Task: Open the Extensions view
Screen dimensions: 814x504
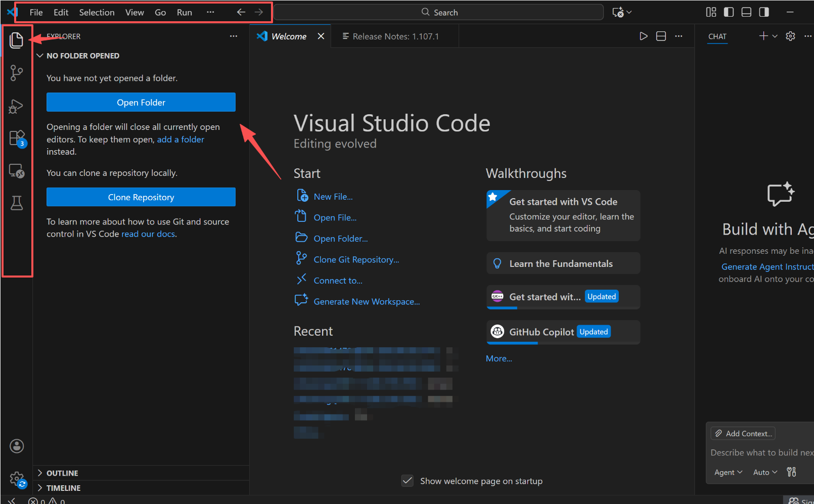Action: click(17, 138)
